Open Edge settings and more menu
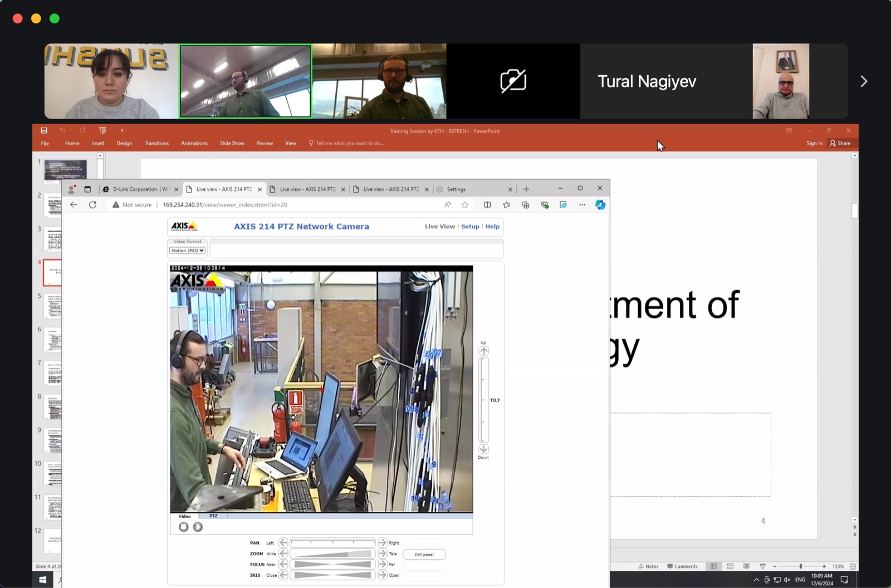The width and height of the screenshot is (891, 588). (582, 205)
